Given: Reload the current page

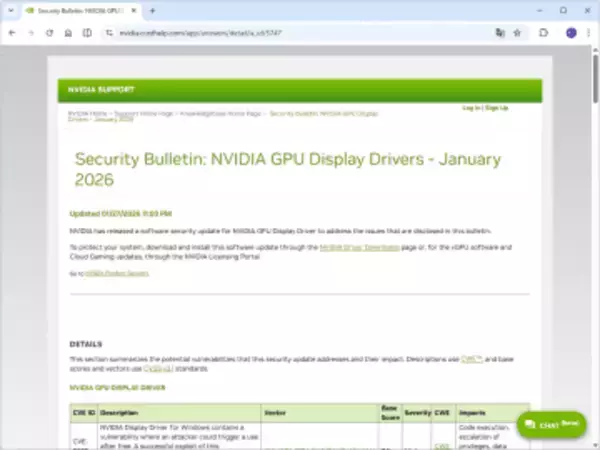Looking at the screenshot, I should (50, 33).
